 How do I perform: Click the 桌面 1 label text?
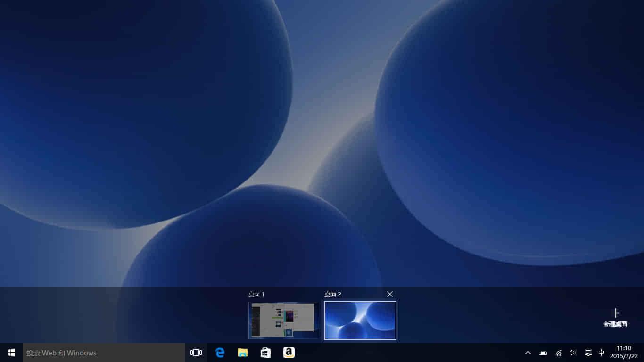[x=256, y=294]
